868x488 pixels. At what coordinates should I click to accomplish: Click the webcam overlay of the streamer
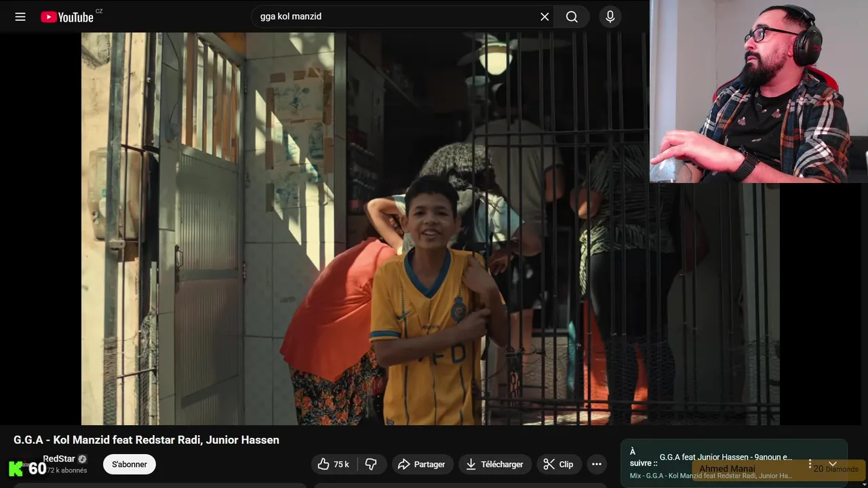(759, 91)
